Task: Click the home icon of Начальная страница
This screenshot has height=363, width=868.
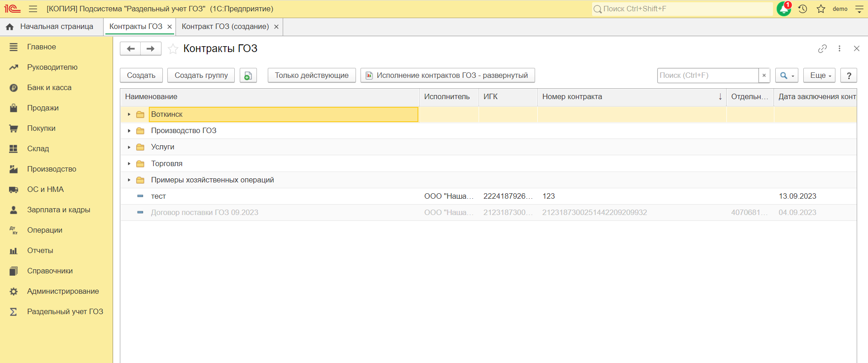Action: point(9,27)
